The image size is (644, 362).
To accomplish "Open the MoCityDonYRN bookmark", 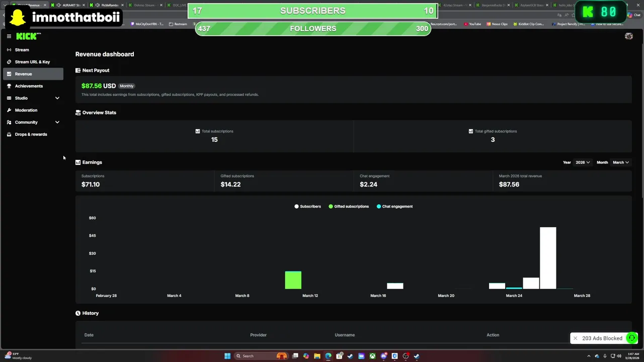I will 147,24.
